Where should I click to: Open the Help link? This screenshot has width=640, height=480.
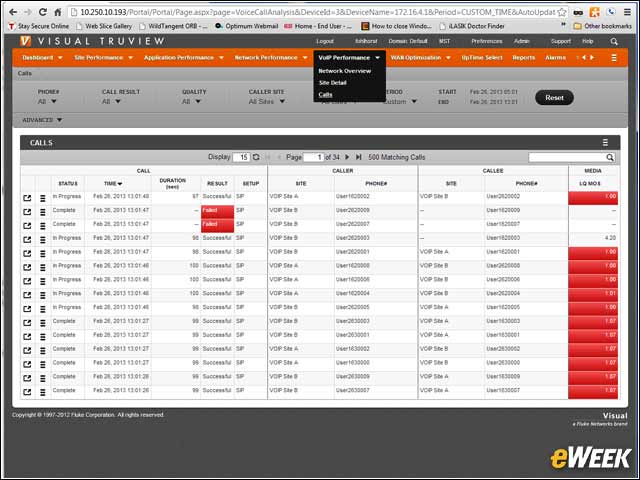tap(587, 41)
